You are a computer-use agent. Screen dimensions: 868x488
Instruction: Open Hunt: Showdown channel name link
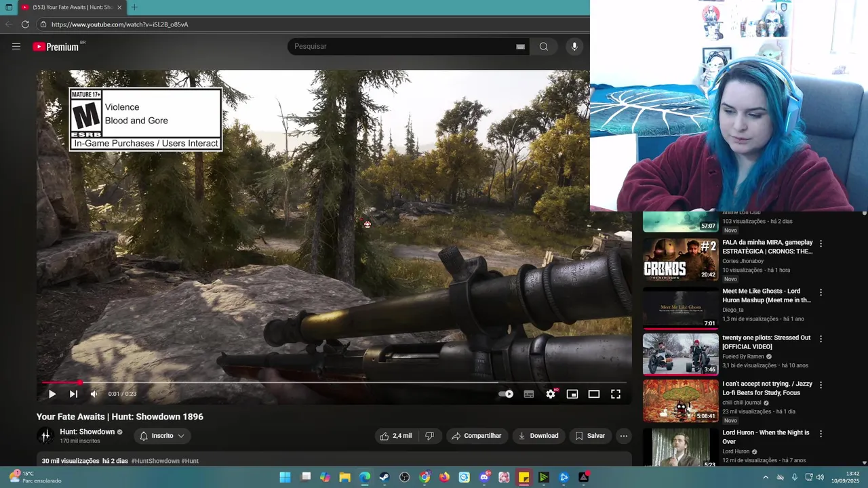[87, 432]
